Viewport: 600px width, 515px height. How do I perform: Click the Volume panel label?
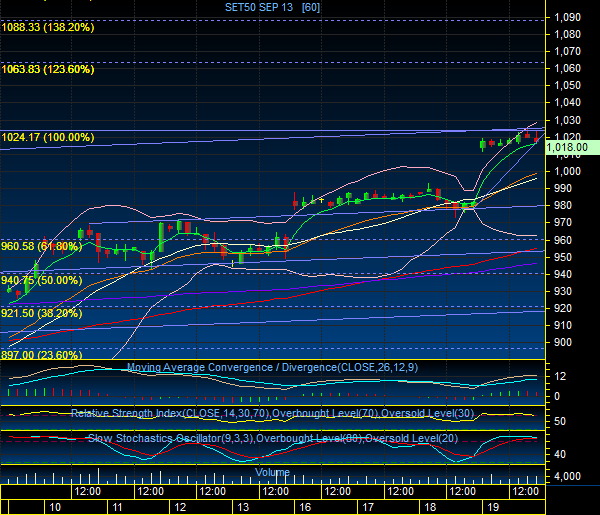(x=272, y=472)
